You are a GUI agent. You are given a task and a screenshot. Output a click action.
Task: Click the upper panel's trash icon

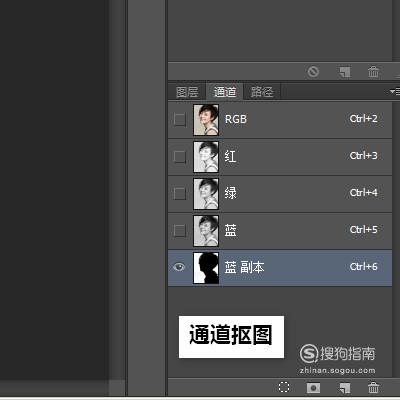point(373,71)
